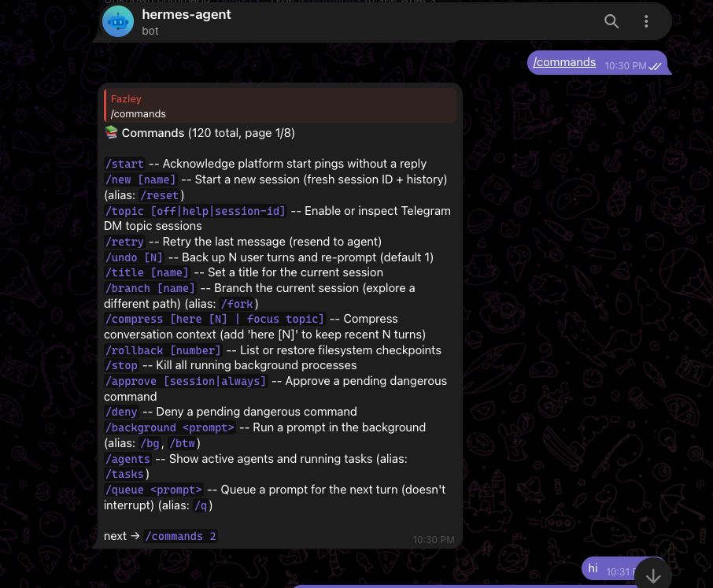Tap the /q alias command
The height and width of the screenshot is (588, 713).
coord(201,505)
